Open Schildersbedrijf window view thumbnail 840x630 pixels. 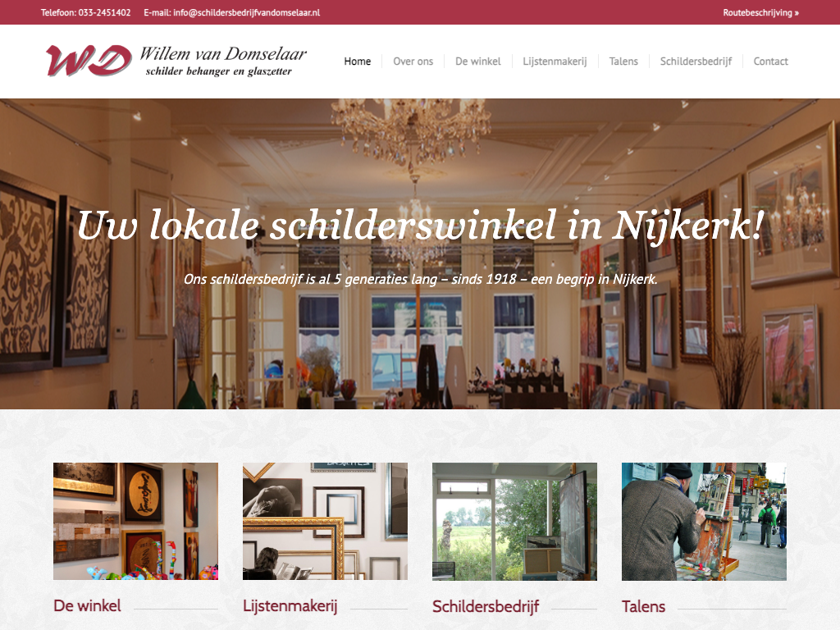pos(515,521)
